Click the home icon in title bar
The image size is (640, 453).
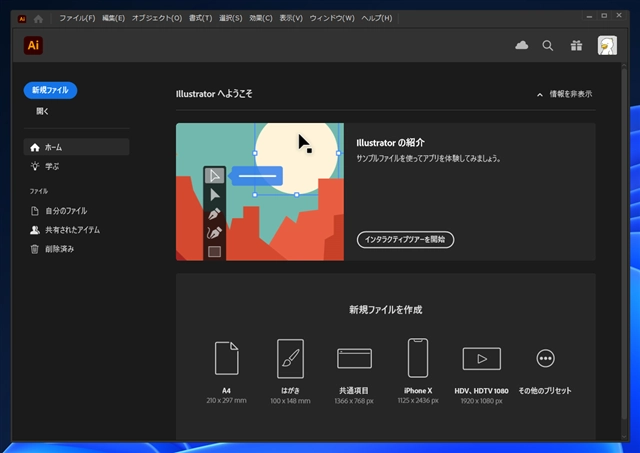coord(38,19)
